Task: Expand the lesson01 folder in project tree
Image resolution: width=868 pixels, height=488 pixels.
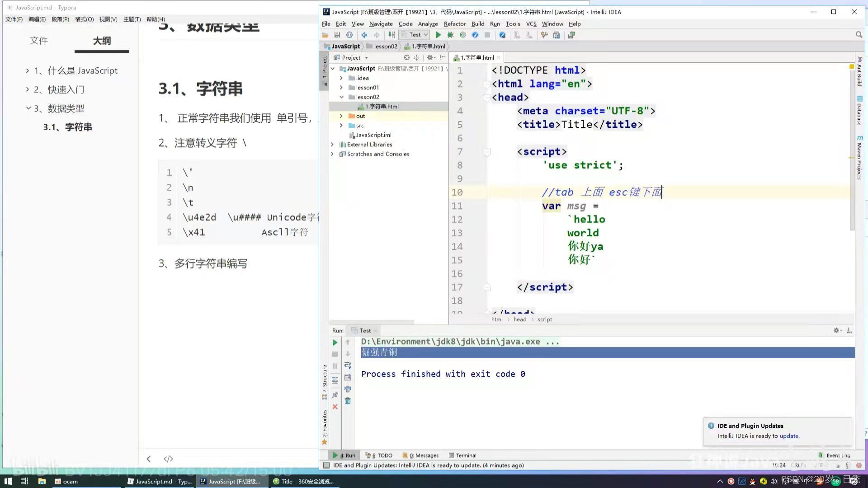Action: click(x=341, y=88)
